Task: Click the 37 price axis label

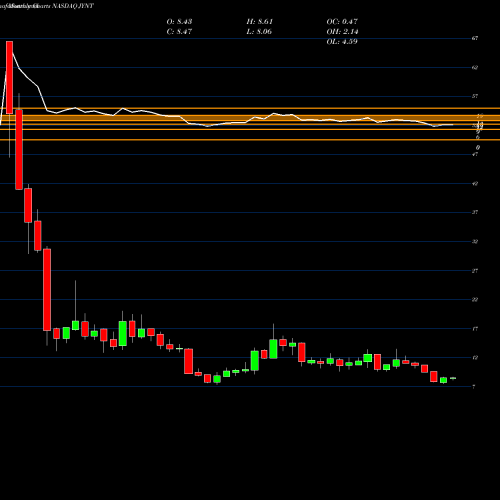Action: (475, 212)
